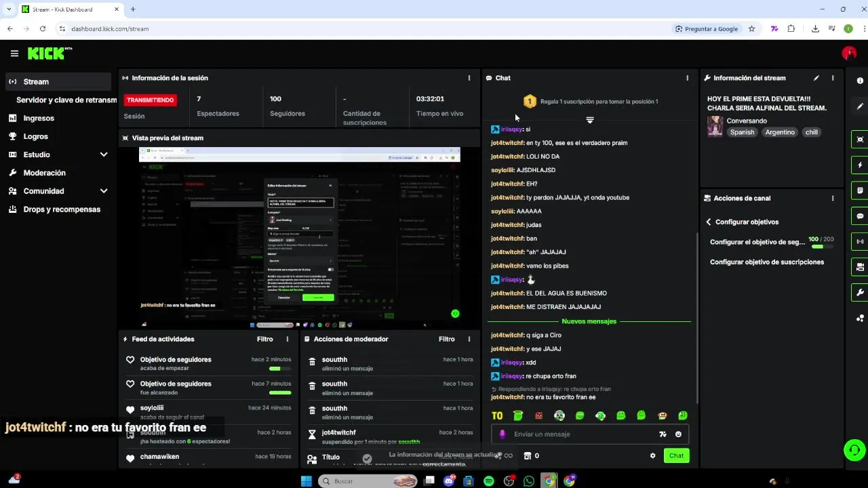This screenshot has width=868, height=488.
Task: Click Configurar el objetivo de seguidores
Action: (757, 242)
